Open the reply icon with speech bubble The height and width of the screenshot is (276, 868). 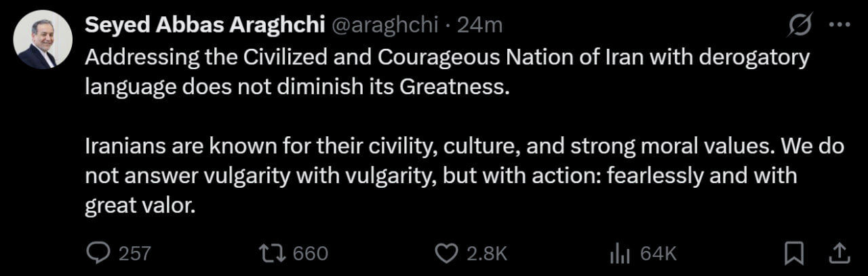pos(99,254)
